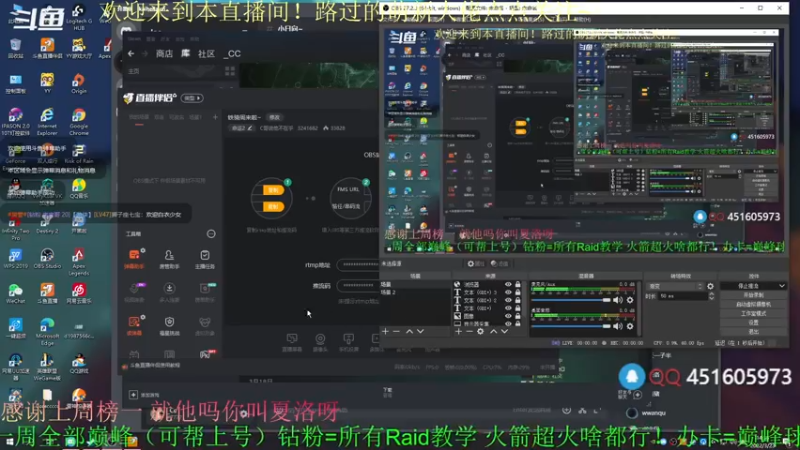Click 修改 edit button beside room title
The width and height of the screenshot is (800, 450).
pyautogui.click(x=274, y=117)
